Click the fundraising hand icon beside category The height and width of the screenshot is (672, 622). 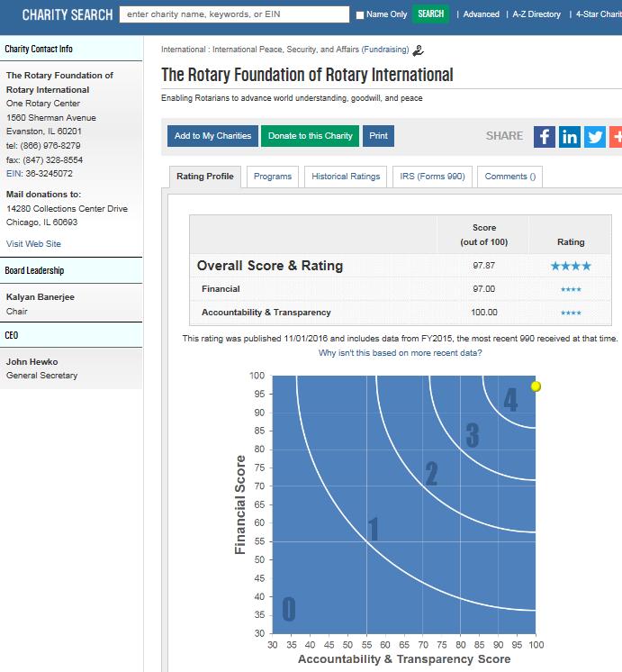click(x=418, y=50)
